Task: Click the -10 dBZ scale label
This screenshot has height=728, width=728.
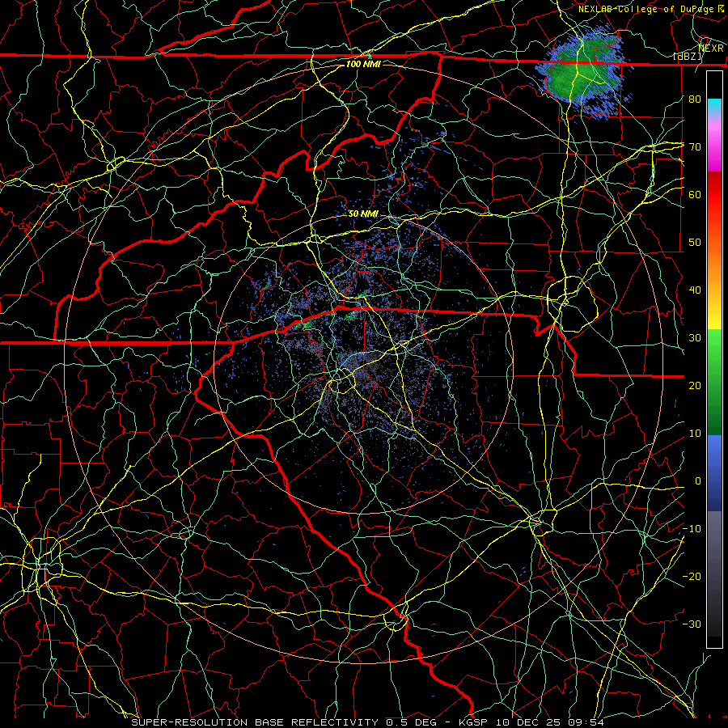Action: (692, 529)
